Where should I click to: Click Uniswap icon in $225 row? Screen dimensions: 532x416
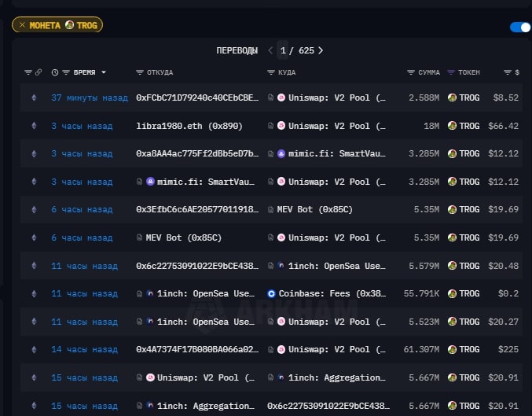pyautogui.click(x=281, y=349)
